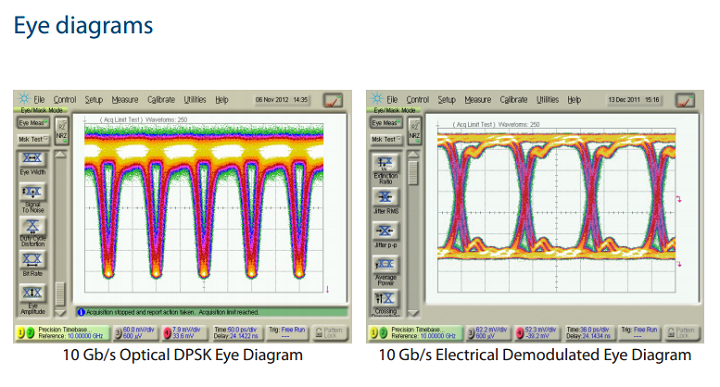Click Precision Timebase Reference in Electrical Demodulated window
720x387 pixels.
click(x=415, y=333)
